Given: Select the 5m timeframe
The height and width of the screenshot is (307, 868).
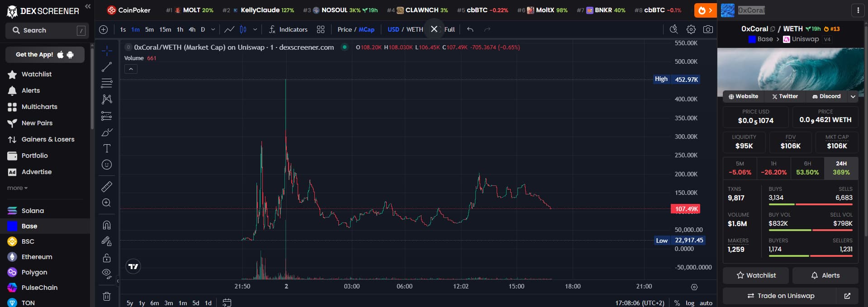Looking at the screenshot, I should coord(149,29).
